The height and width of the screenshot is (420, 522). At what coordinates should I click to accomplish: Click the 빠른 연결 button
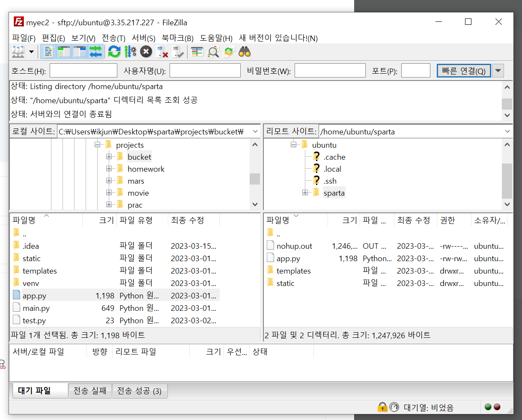click(x=464, y=71)
